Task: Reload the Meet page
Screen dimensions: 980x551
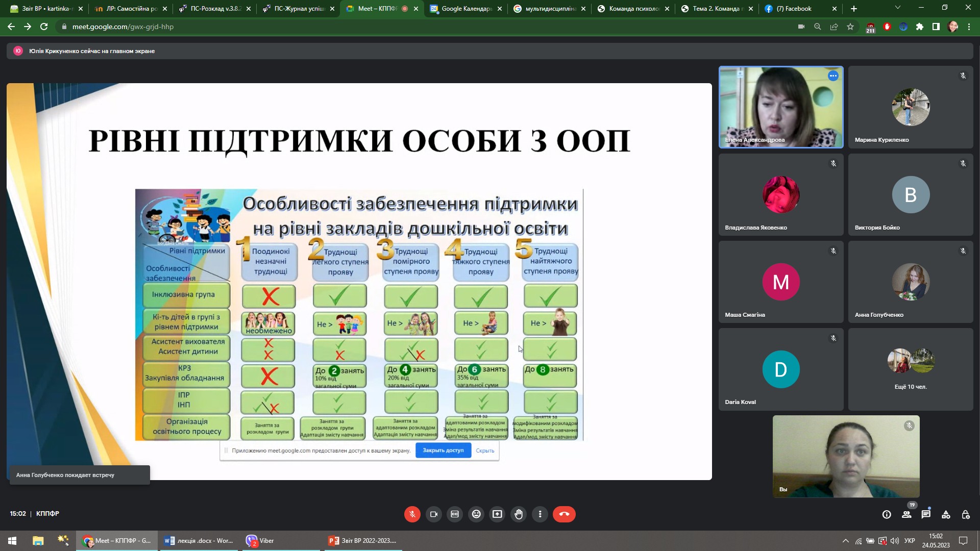Action: click(44, 27)
